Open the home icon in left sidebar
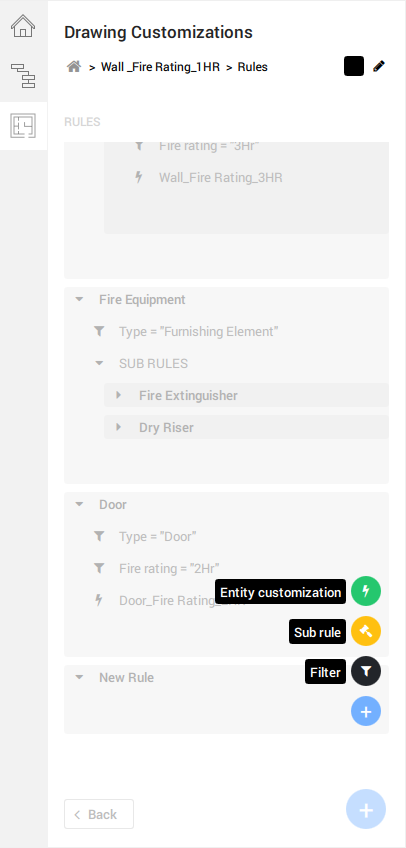The width and height of the screenshot is (406, 848). (x=23, y=25)
